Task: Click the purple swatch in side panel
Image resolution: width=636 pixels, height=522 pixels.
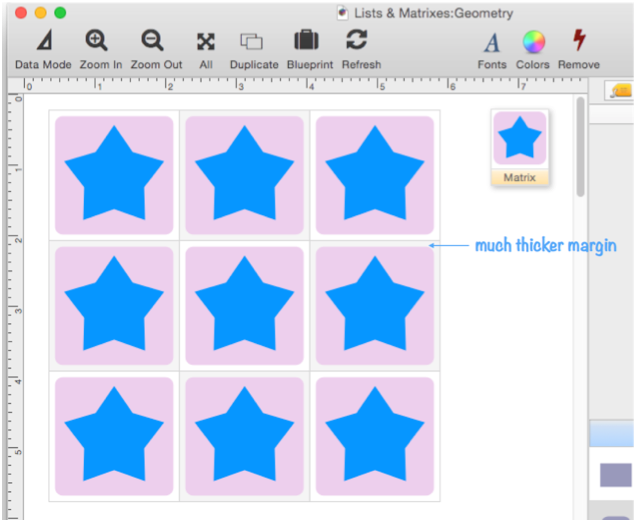Action: 616,475
